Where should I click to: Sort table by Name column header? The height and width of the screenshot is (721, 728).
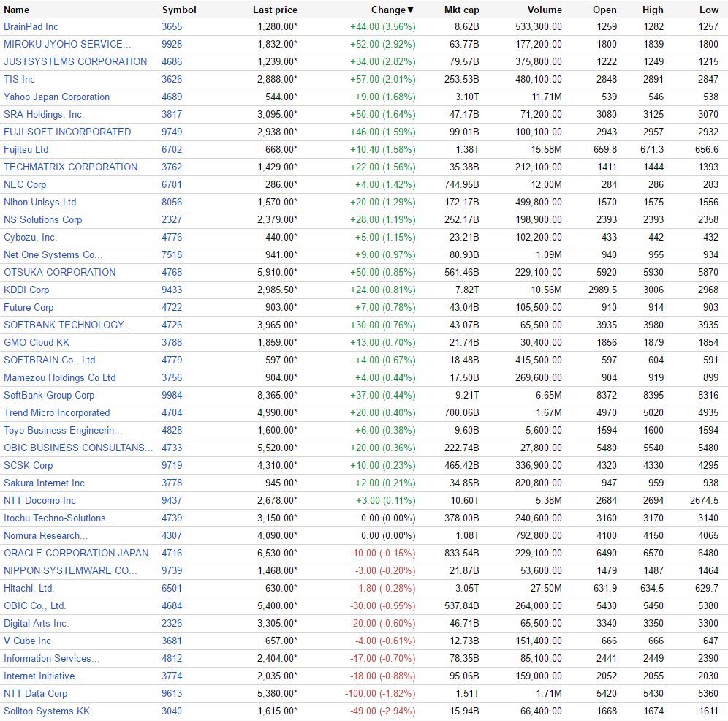click(x=16, y=10)
